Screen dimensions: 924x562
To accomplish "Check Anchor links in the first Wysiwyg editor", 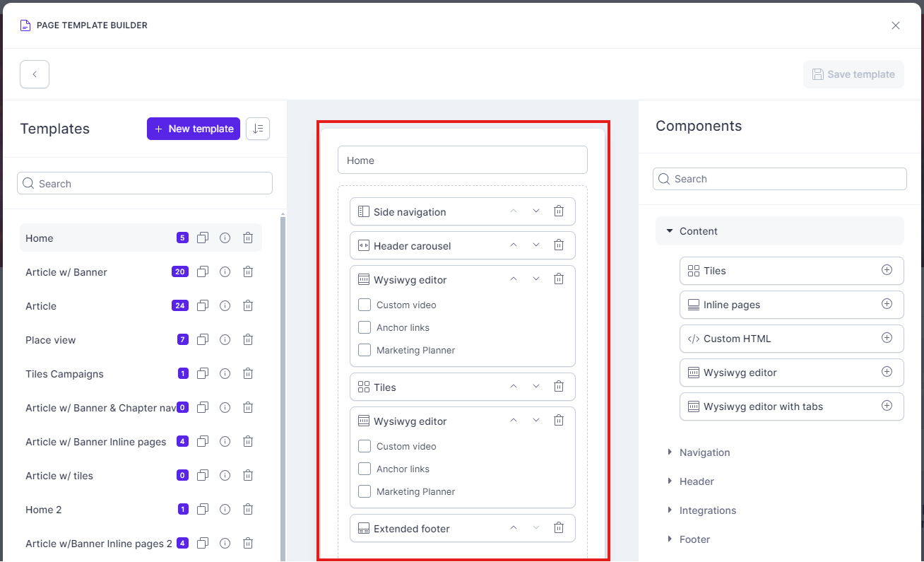I will (365, 327).
